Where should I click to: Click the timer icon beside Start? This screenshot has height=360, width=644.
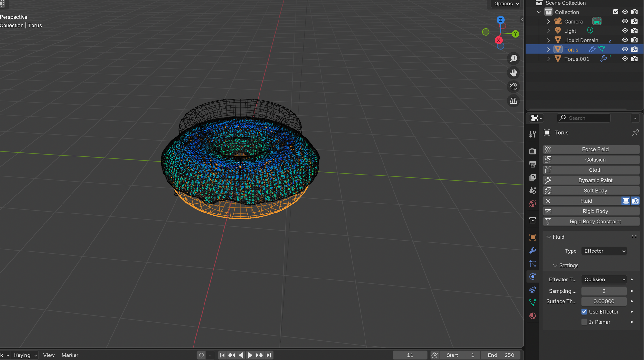[435, 355]
